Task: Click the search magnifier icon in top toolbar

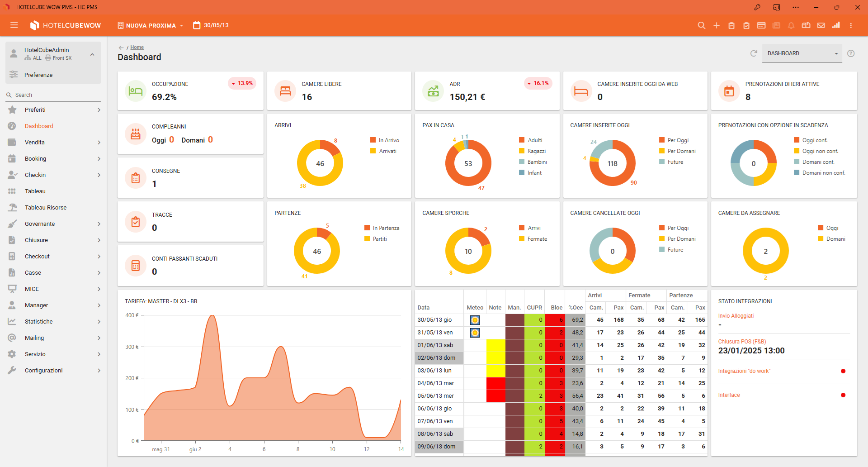Action: [x=702, y=25]
